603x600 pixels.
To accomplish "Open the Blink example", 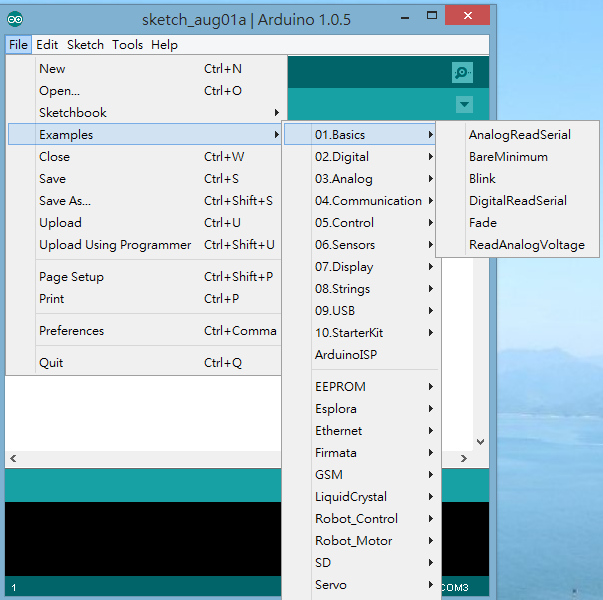I will pyautogui.click(x=518, y=179).
